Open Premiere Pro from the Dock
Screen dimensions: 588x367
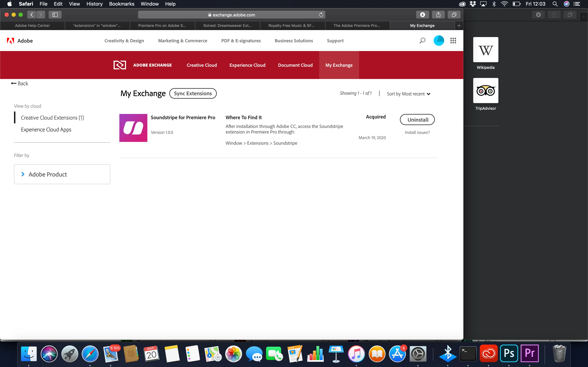(529, 353)
